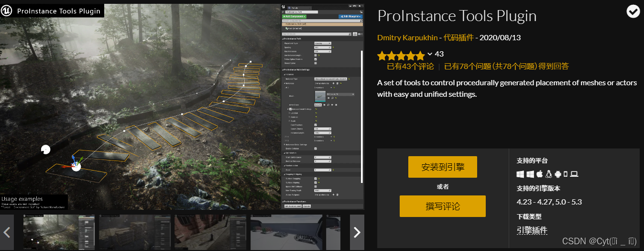Screen dimensions: 644x251
Task: Click the second Windows platform icon
Action: [x=530, y=174]
